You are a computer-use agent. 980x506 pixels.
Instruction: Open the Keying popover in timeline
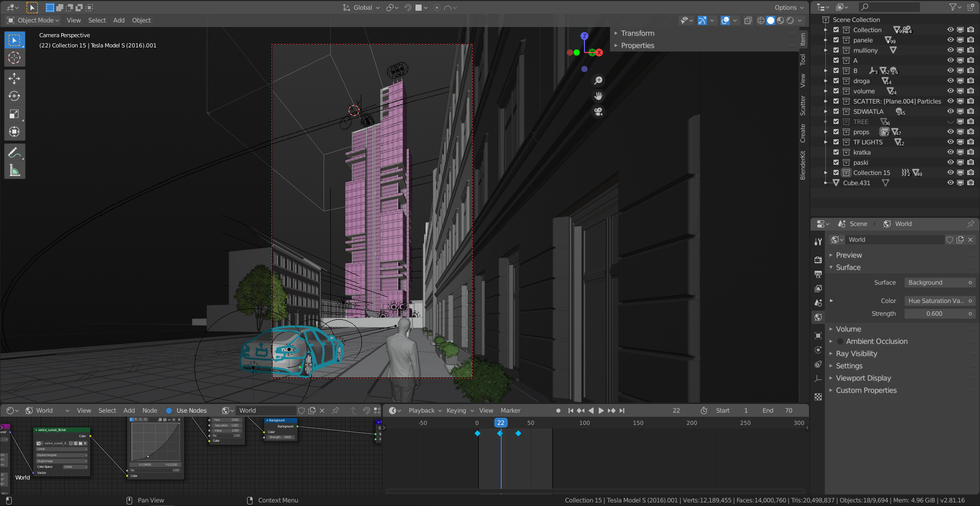[x=459, y=411]
